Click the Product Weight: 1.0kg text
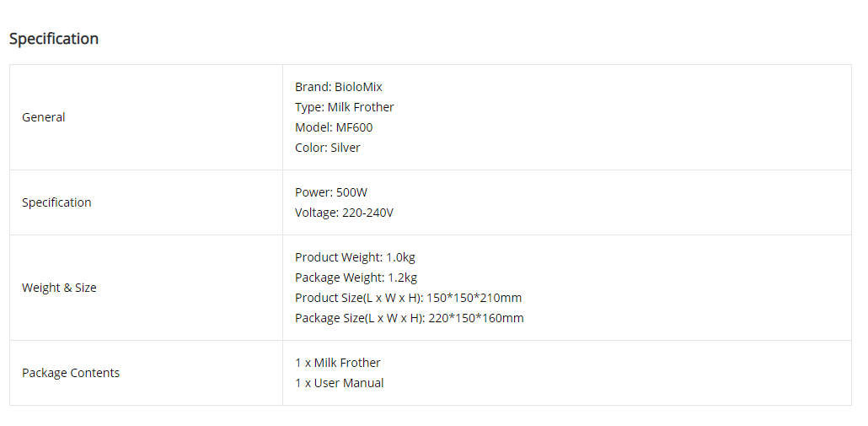The image size is (868, 426). coord(355,257)
